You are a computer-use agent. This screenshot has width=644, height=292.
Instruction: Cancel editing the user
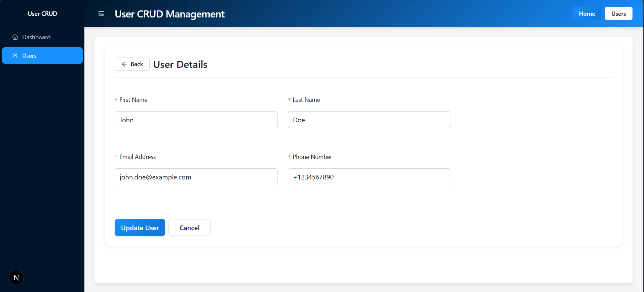(x=189, y=228)
